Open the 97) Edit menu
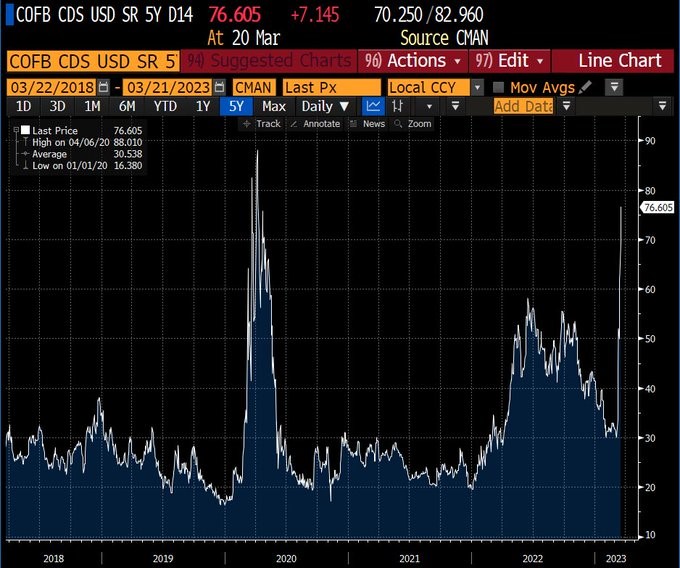 click(509, 61)
